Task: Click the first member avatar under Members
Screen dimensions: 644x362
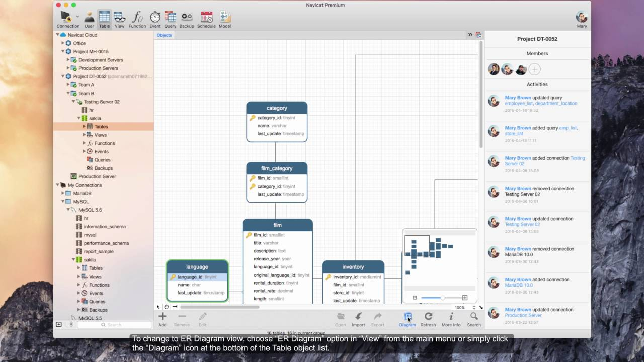Action: point(494,69)
